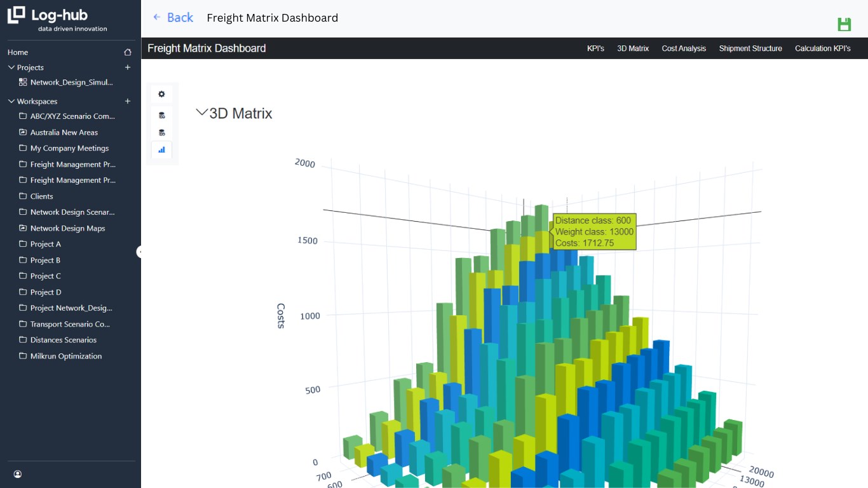The image size is (868, 488).
Task: Collapse the 3D Matrix section chevron
Action: [201, 113]
